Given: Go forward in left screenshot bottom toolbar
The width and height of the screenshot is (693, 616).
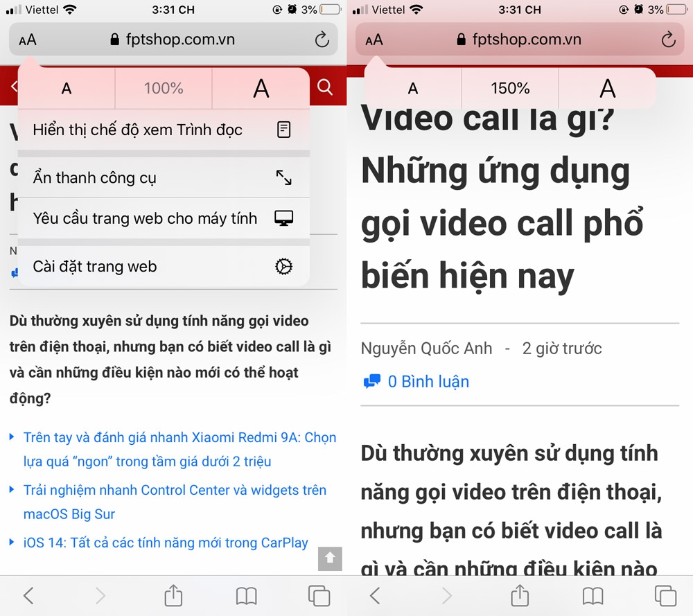Looking at the screenshot, I should pyautogui.click(x=100, y=596).
